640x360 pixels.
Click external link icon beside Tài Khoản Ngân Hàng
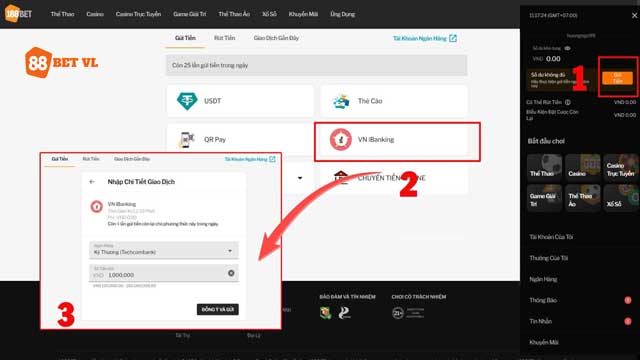click(x=453, y=38)
